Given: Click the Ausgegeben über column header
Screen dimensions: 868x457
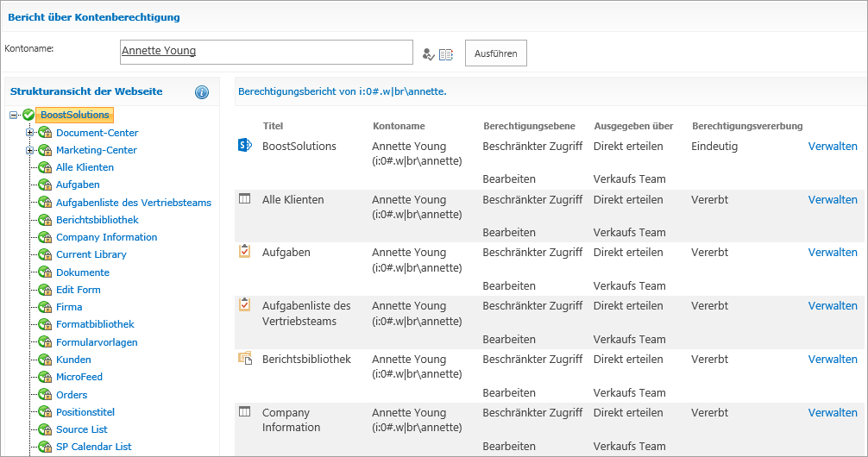Looking at the screenshot, I should click(633, 126).
